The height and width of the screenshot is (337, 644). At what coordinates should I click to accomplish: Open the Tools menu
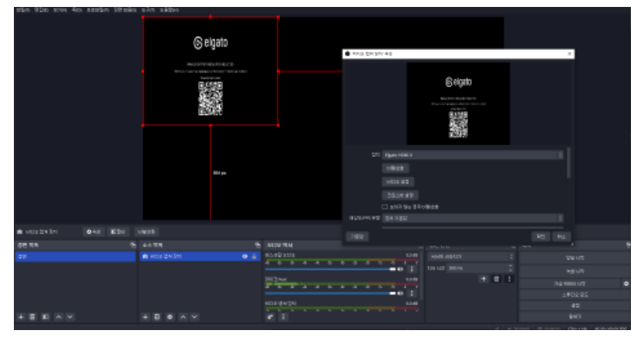[x=148, y=9]
